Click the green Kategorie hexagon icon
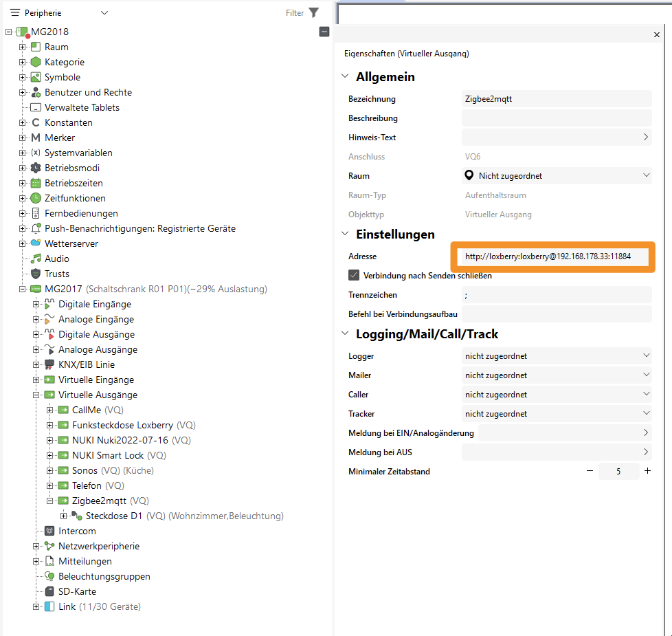The image size is (672, 636). tap(36, 62)
